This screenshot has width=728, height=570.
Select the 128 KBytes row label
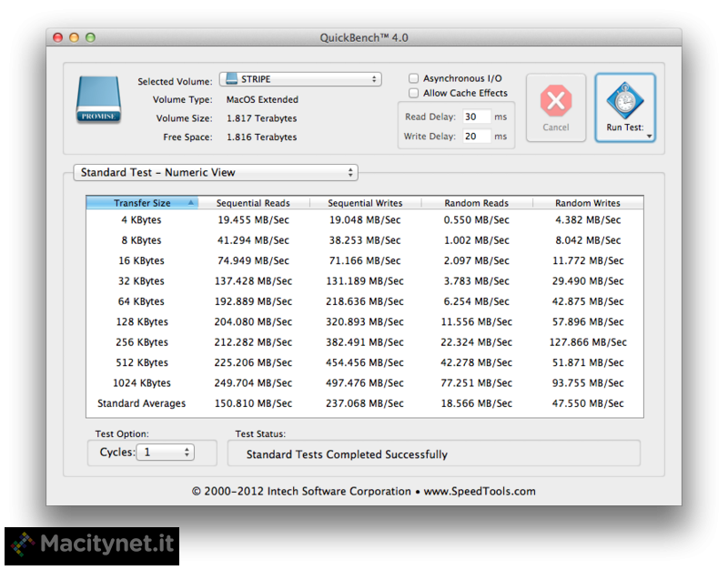coord(142,322)
